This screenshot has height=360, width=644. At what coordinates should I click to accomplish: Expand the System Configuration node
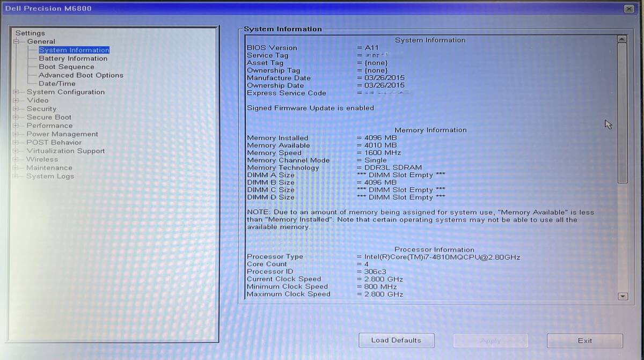click(16, 92)
